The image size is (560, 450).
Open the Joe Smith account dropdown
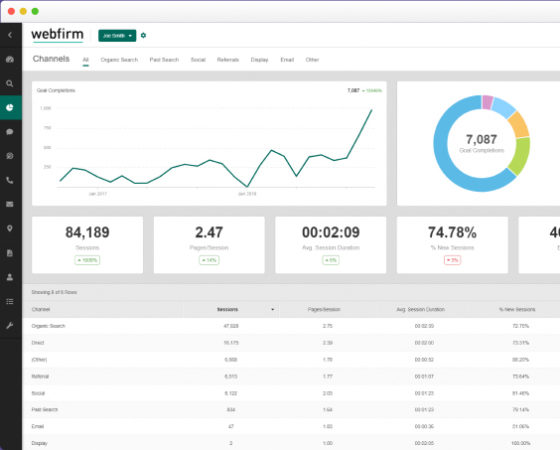[x=117, y=36]
